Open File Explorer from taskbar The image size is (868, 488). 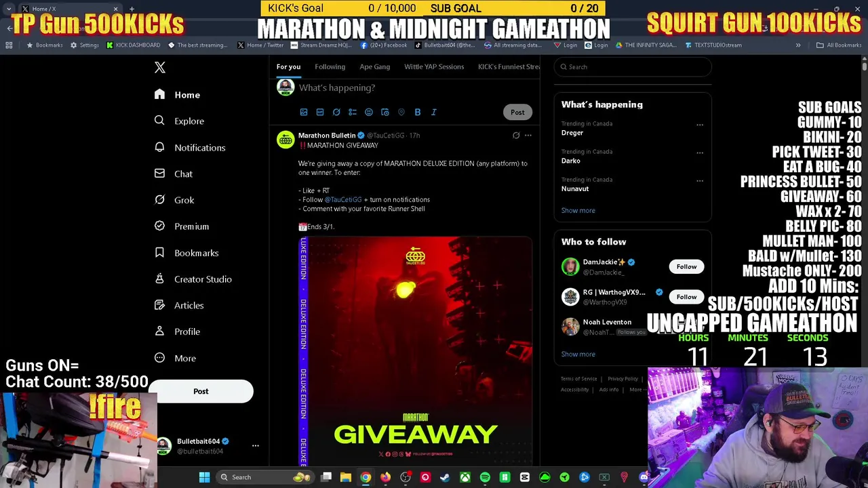(346, 477)
